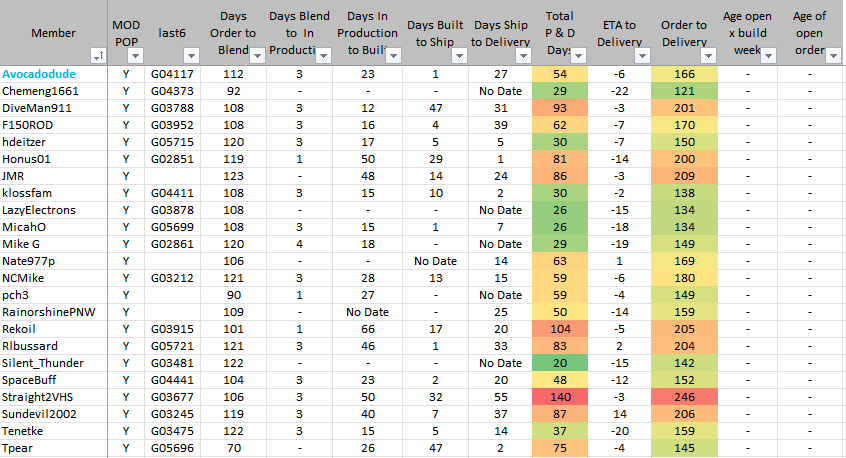Viewport: 846px width, 458px height.
Task: Expand the Age of open order filter
Action: (833, 56)
